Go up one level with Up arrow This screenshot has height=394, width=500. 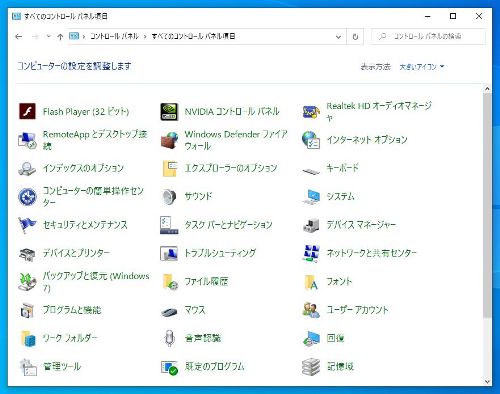click(x=60, y=37)
